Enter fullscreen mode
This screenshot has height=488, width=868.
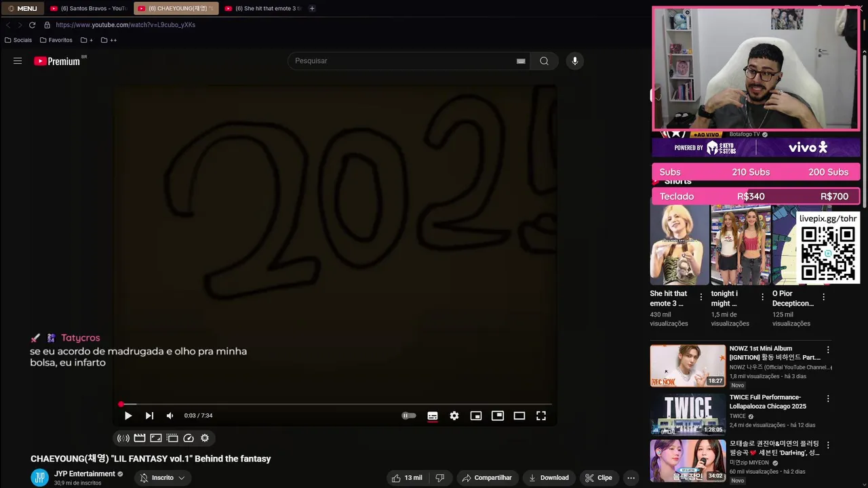pyautogui.click(x=541, y=415)
